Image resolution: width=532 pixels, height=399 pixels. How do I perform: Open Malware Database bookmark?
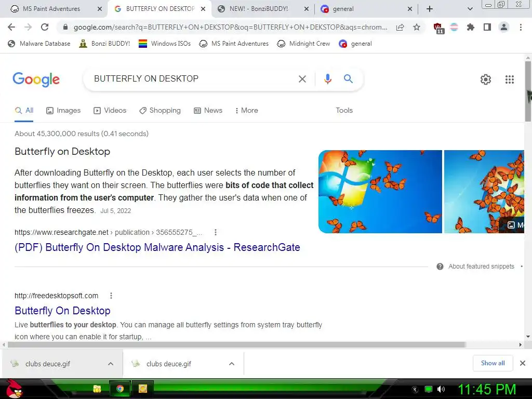pos(39,44)
